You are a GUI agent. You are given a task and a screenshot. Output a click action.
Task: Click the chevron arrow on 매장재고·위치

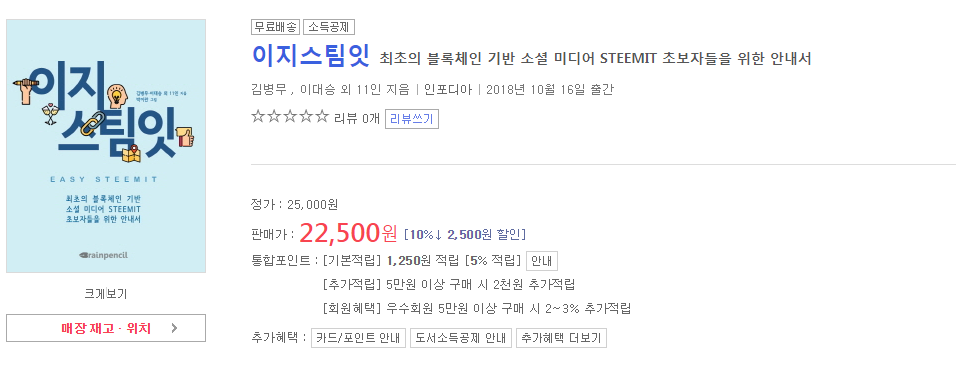[x=174, y=328]
